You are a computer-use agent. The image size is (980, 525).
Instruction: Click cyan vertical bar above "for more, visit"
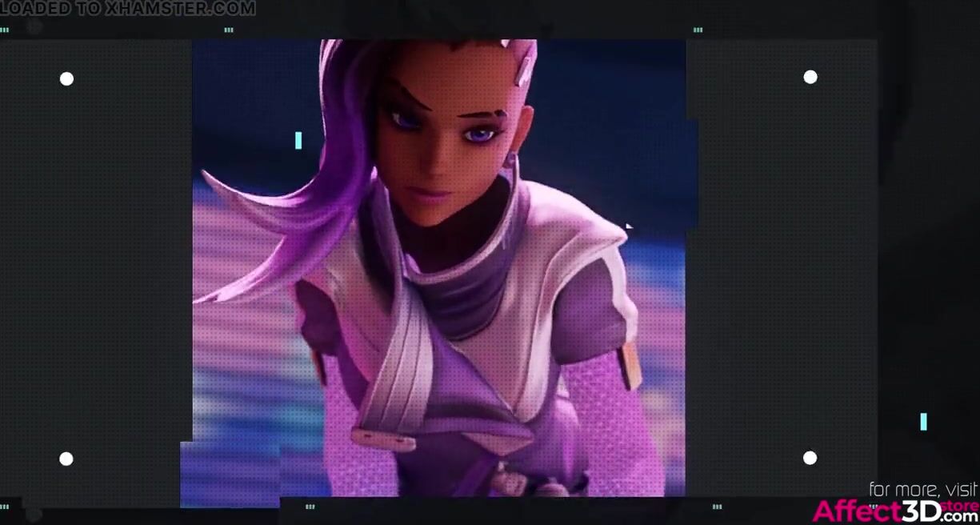tap(923, 422)
